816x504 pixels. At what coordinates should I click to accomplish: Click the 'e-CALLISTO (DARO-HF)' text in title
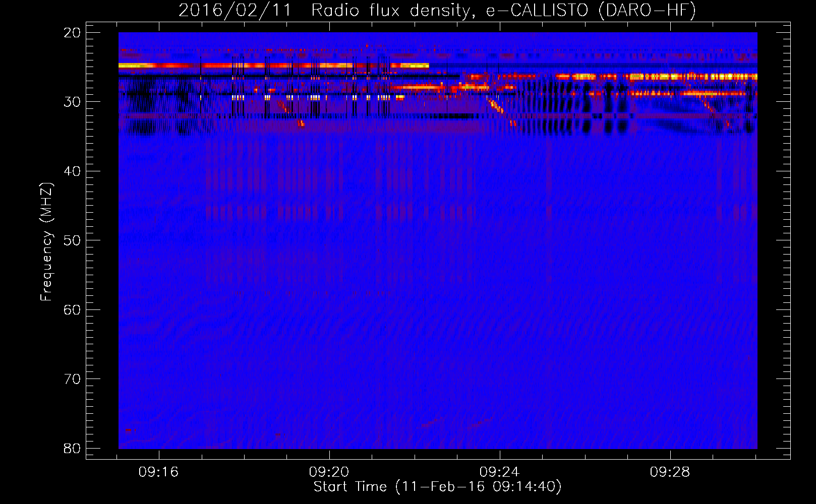click(x=591, y=11)
